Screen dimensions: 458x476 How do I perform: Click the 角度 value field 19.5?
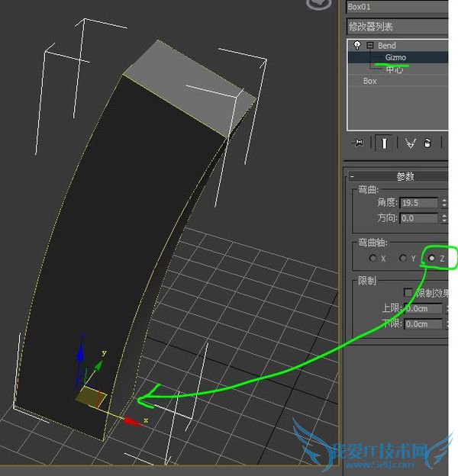[x=419, y=203]
